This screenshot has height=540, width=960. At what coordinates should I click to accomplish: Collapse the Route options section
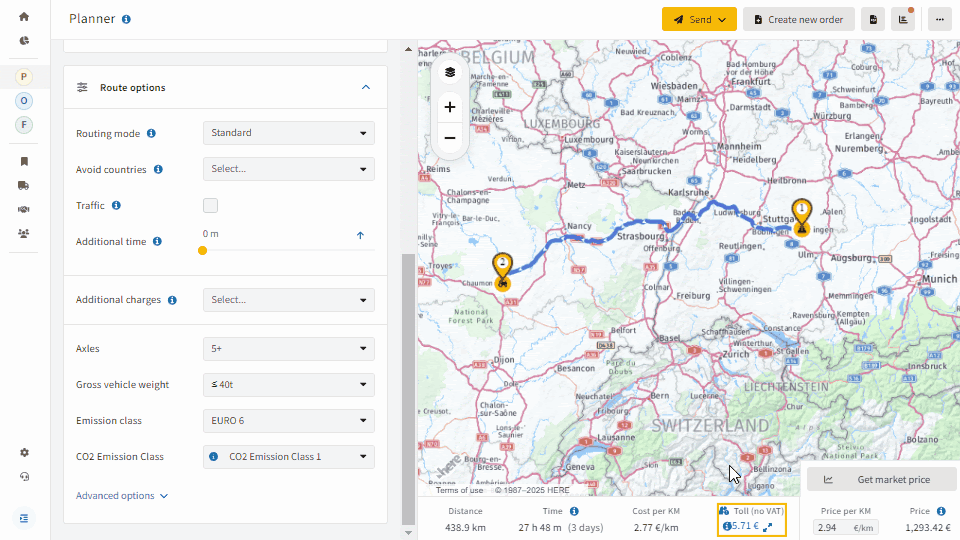(x=366, y=88)
